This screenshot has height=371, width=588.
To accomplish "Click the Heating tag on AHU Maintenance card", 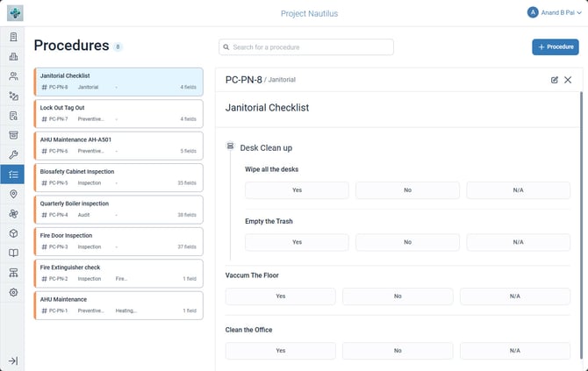I will [x=126, y=310].
